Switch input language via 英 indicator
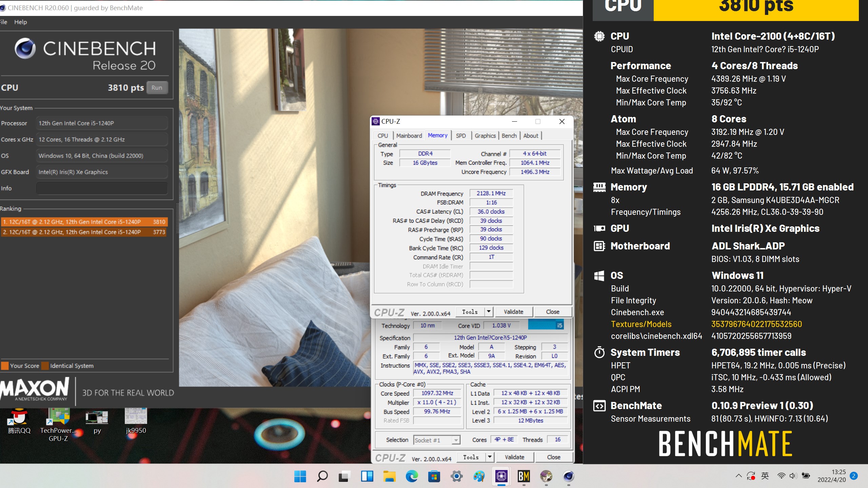This screenshot has width=868, height=488. 765,476
